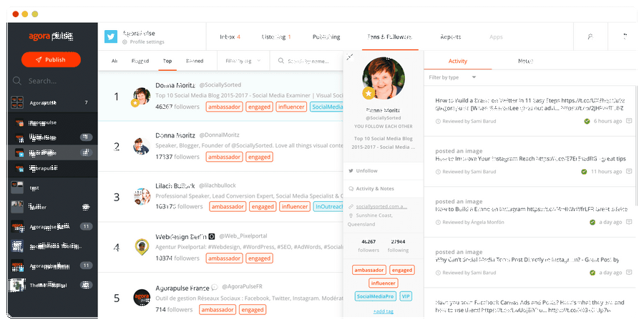
Task: Click the first icon right of the Apps tab
Action: (x=590, y=37)
